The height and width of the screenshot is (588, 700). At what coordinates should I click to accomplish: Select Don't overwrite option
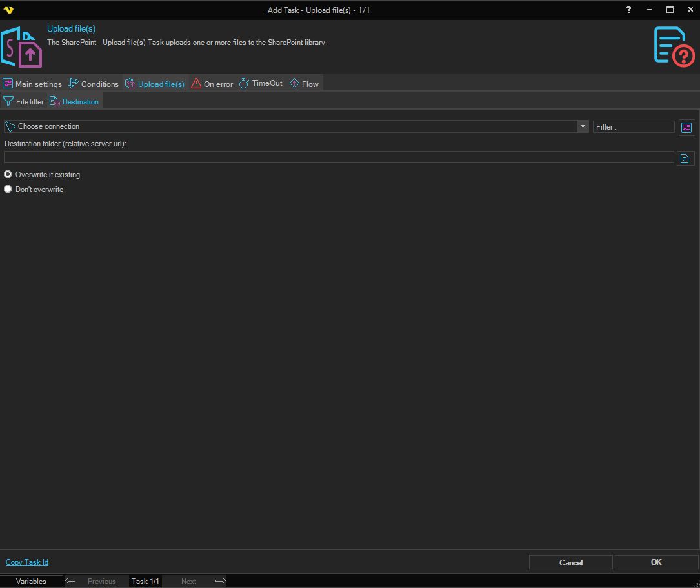pos(34,189)
